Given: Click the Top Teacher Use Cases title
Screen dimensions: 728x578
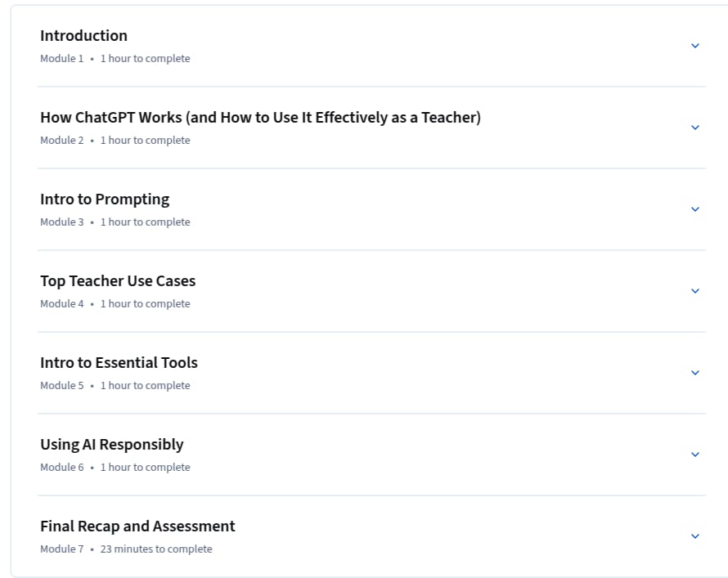Looking at the screenshot, I should coord(118,280).
